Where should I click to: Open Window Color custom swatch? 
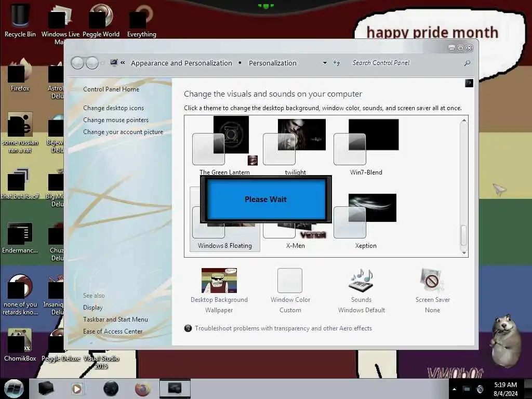point(290,291)
